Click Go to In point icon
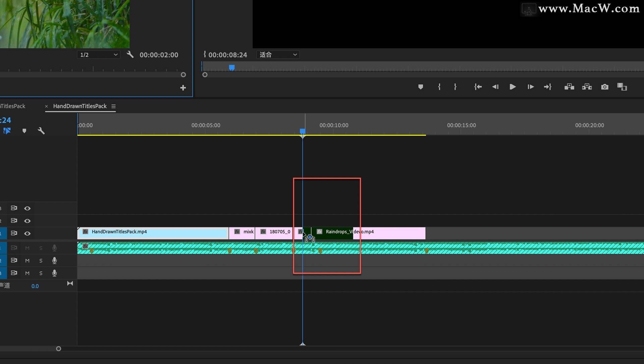 point(478,87)
